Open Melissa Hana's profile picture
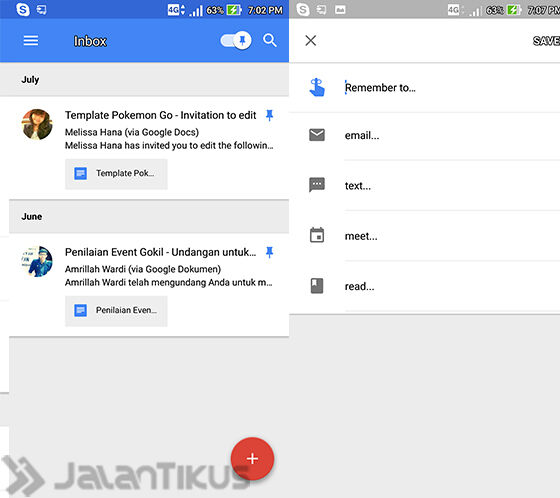Screen dimensions: 560x498 [x=37, y=124]
